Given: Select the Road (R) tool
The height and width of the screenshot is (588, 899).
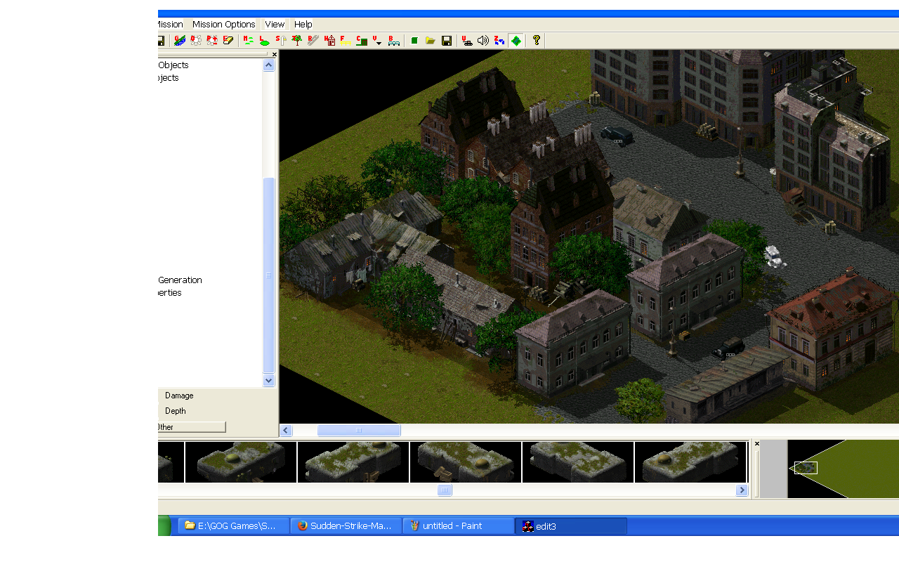Looking at the screenshot, I should pyautogui.click(x=313, y=41).
